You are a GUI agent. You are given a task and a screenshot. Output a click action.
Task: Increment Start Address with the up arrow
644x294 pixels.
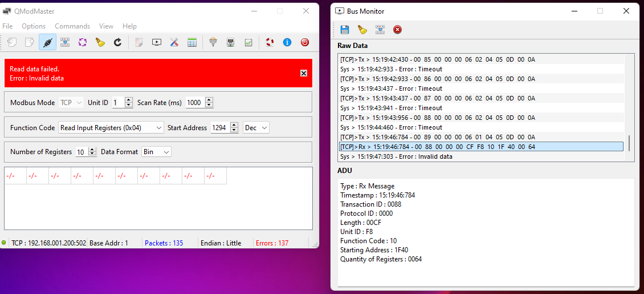[234, 125]
